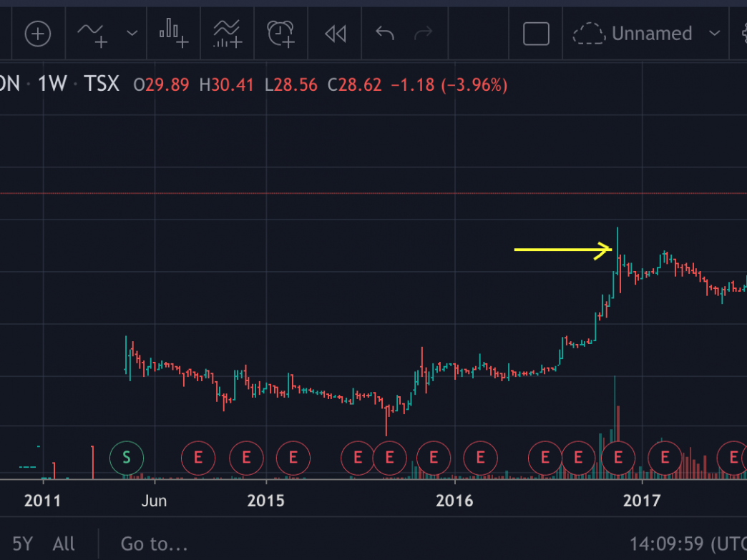Click the 2016 time axis label
The width and height of the screenshot is (747, 560).
pos(454,501)
